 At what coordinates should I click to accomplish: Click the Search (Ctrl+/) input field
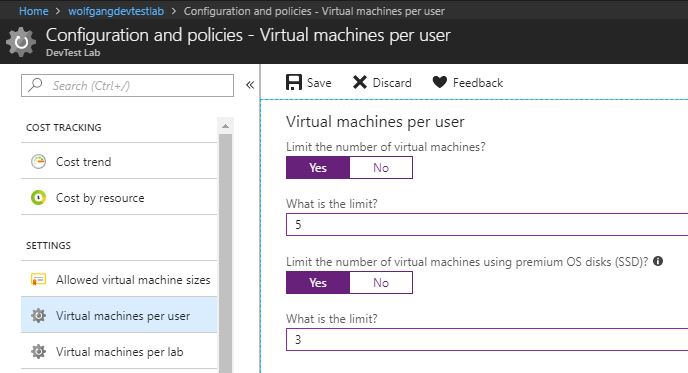point(127,85)
